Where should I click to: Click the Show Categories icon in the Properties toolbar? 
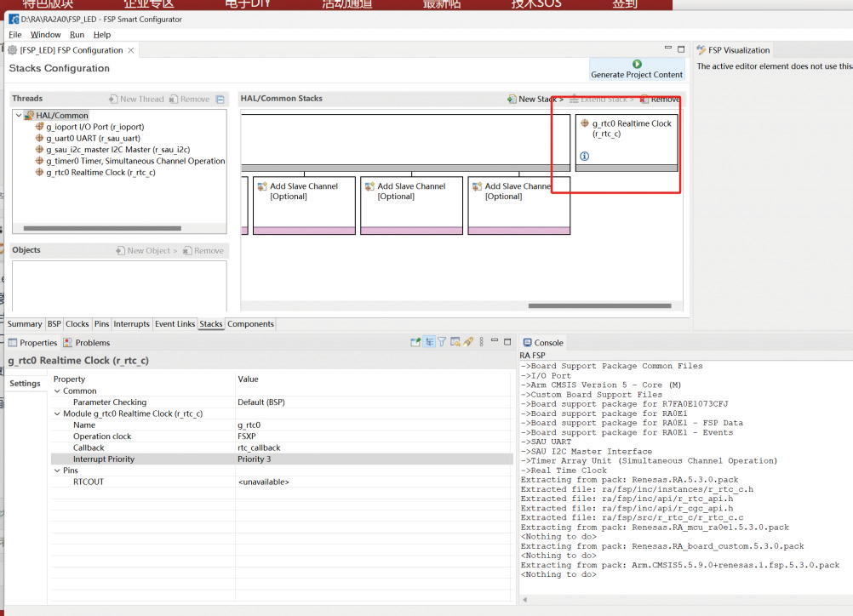pyautogui.click(x=429, y=342)
